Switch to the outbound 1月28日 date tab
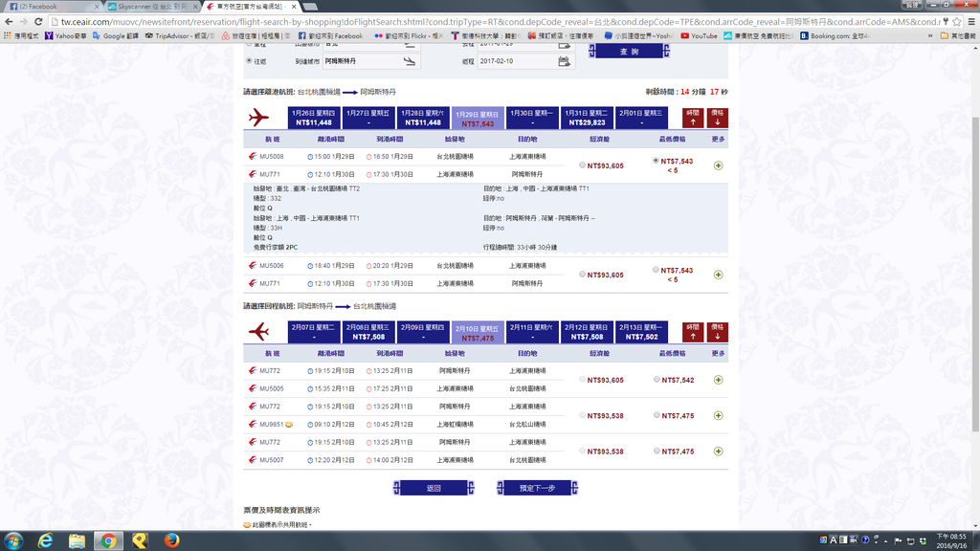Image resolution: width=980 pixels, height=551 pixels. click(x=423, y=118)
